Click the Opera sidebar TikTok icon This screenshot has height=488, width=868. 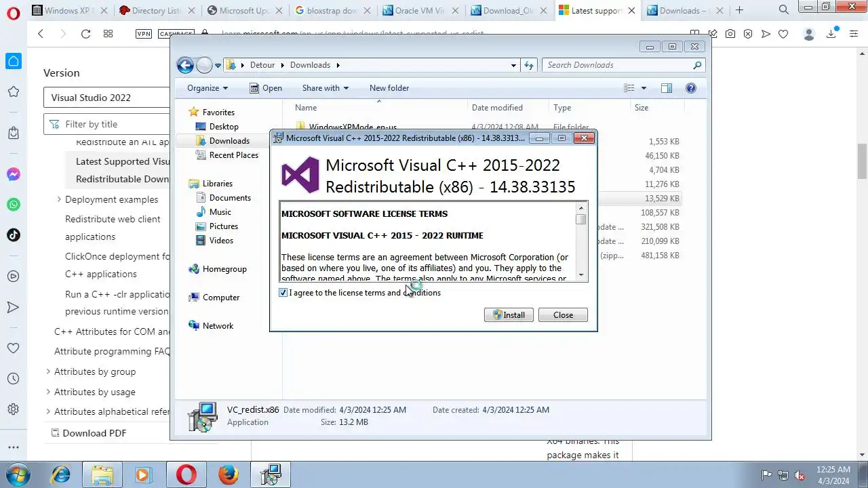pos(13,235)
